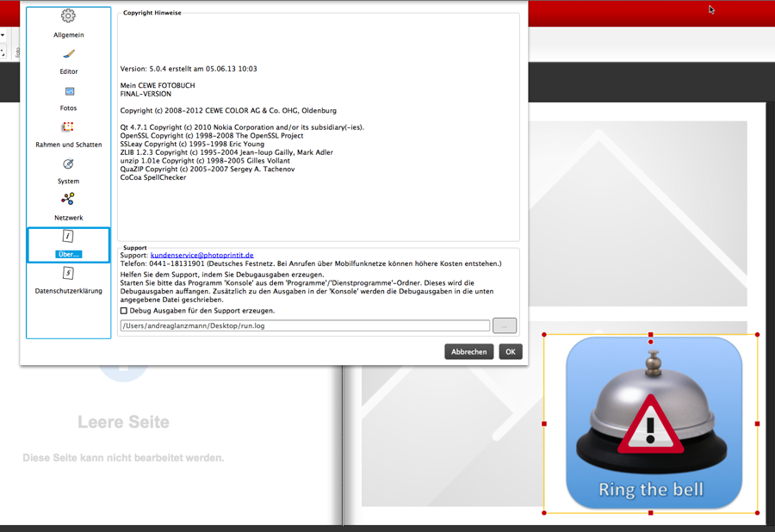The width and height of the screenshot is (775, 532).
Task: Select the Netzwerk network nodes icon
Action: [68, 199]
